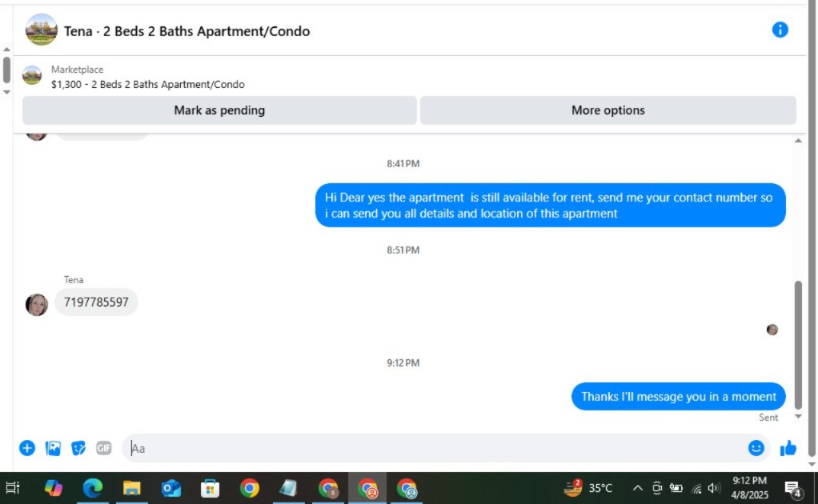This screenshot has width=818, height=504.
Task: Choose a sticker icon
Action: click(x=78, y=448)
